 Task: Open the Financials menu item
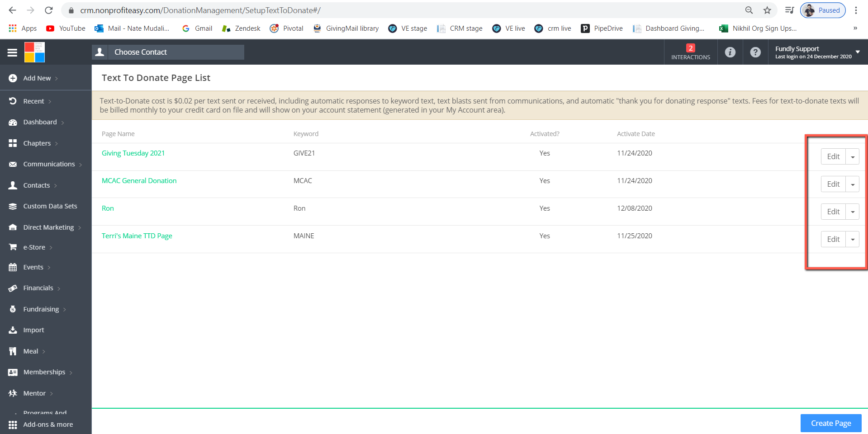(x=38, y=288)
